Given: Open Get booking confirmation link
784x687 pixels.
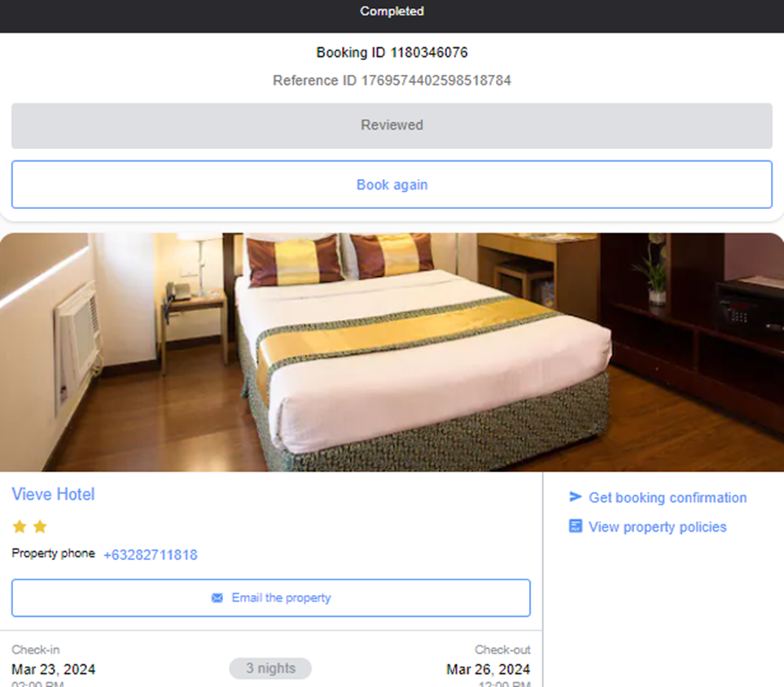Looking at the screenshot, I should click(668, 497).
